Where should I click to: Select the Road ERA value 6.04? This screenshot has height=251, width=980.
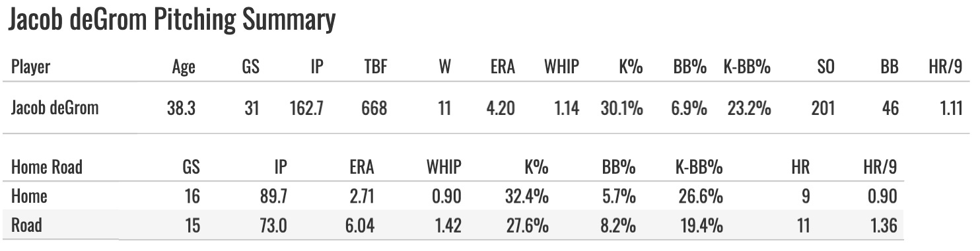click(x=361, y=226)
